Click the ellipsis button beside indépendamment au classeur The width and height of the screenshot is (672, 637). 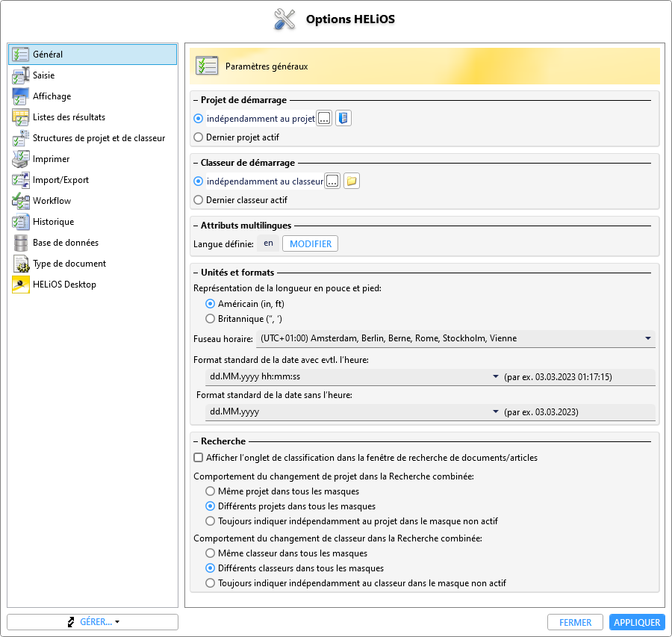pyautogui.click(x=332, y=181)
